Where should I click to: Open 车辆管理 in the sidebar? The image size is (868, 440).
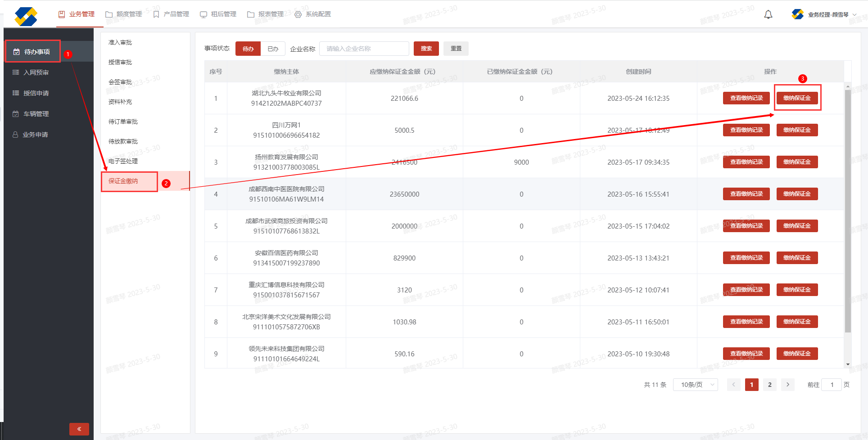[36, 114]
